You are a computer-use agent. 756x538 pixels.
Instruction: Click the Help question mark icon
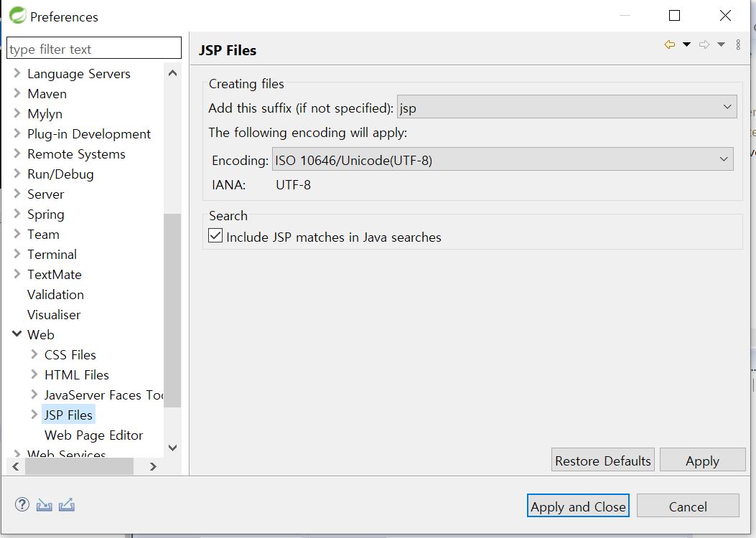click(x=22, y=504)
